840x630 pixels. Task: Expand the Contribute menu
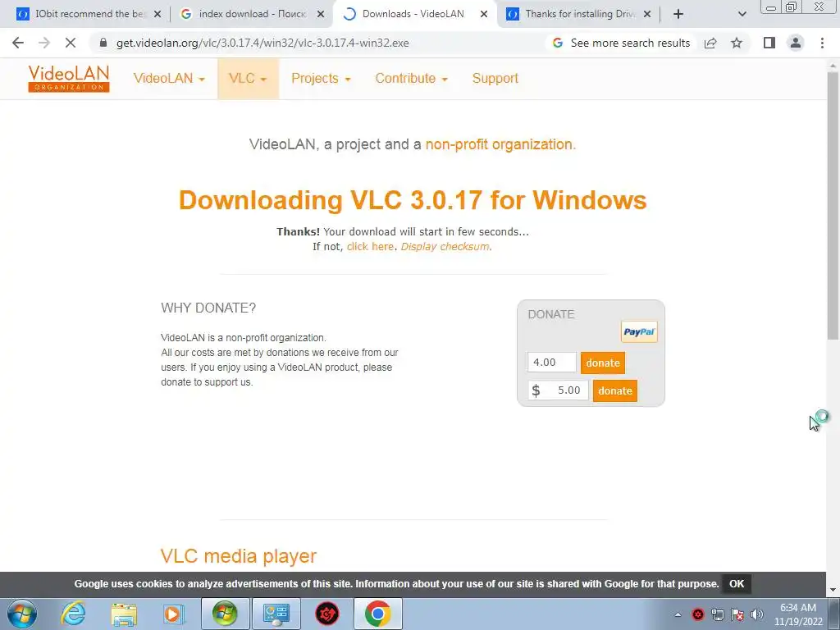click(412, 78)
